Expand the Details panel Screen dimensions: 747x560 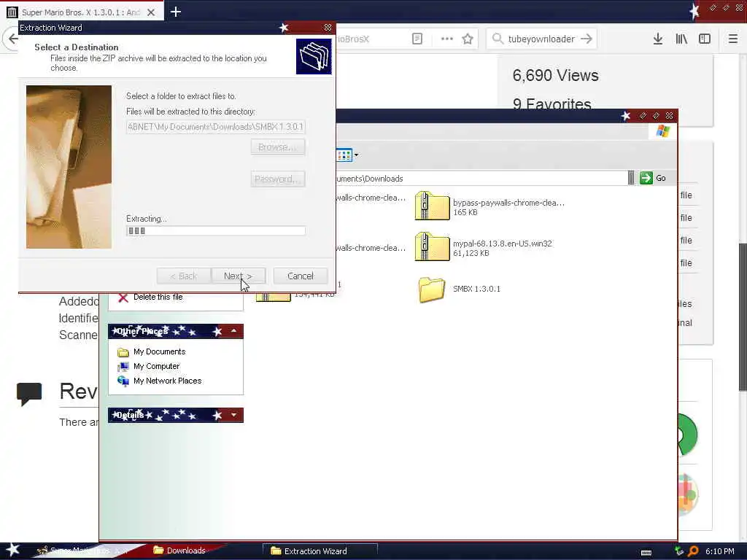(x=233, y=415)
